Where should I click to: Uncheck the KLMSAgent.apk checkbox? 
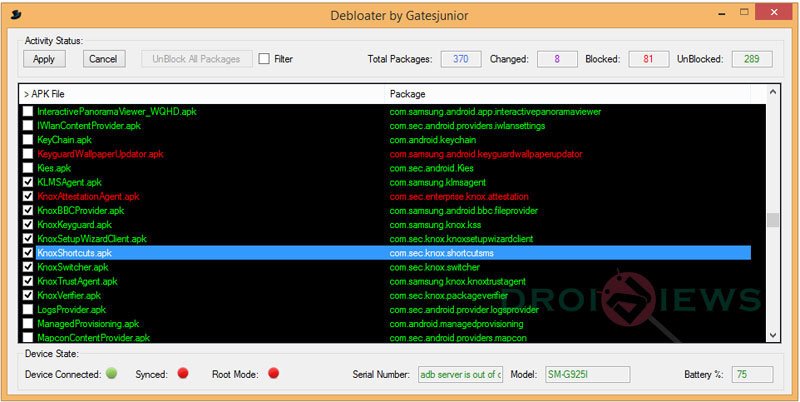(x=28, y=182)
